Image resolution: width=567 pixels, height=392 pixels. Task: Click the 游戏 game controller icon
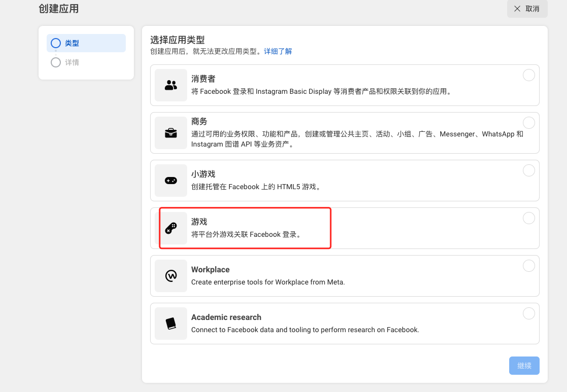coord(171,228)
